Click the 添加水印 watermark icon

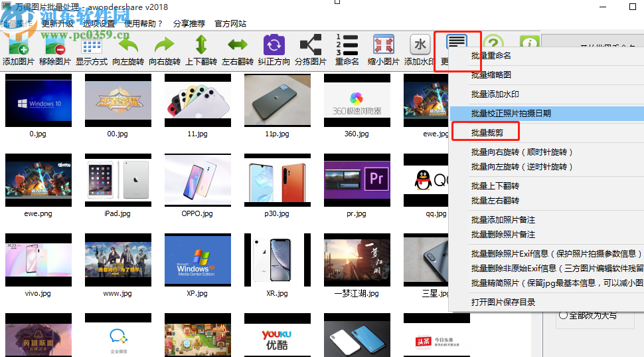pos(420,45)
